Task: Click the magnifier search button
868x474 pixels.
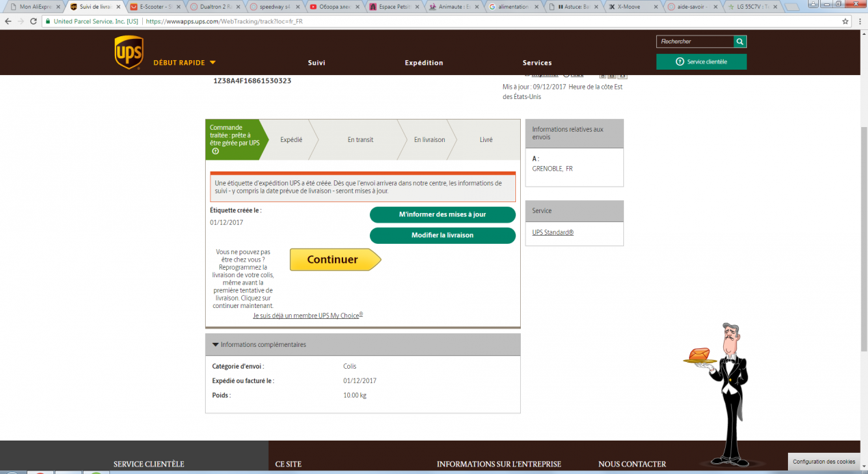Action: tap(740, 42)
